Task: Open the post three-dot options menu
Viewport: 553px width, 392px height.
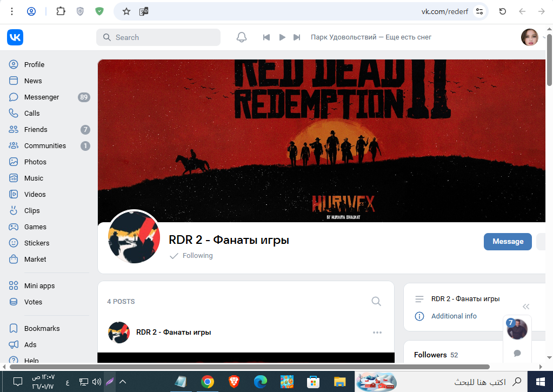Action: pyautogui.click(x=377, y=333)
